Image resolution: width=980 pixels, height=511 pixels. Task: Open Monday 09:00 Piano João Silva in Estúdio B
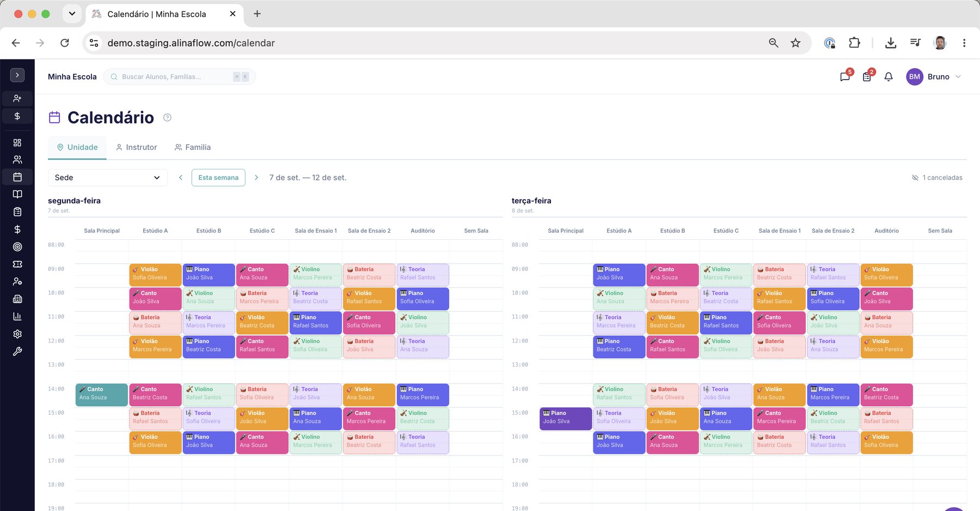209,275
